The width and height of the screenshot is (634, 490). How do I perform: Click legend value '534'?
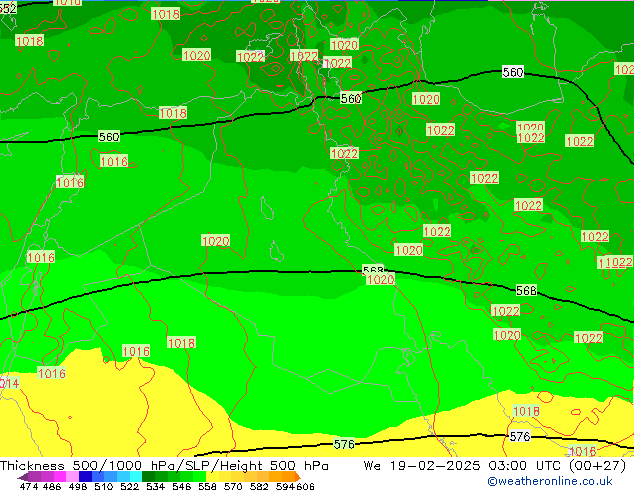pyautogui.click(x=155, y=486)
